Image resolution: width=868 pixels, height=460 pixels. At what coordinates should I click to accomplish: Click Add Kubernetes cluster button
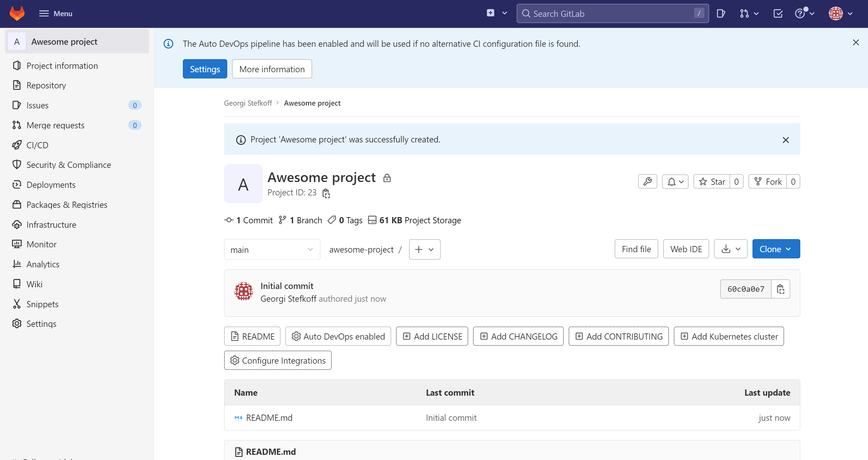(x=729, y=336)
